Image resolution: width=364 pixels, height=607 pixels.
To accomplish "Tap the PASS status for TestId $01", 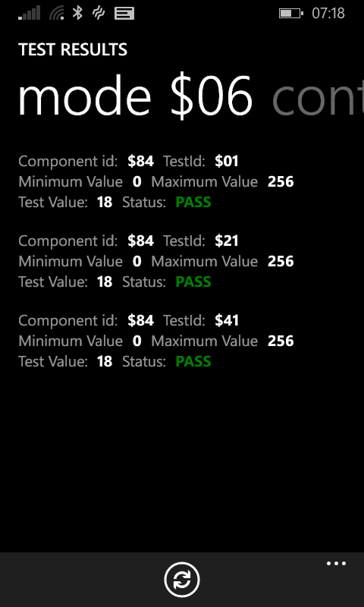I will 193,202.
